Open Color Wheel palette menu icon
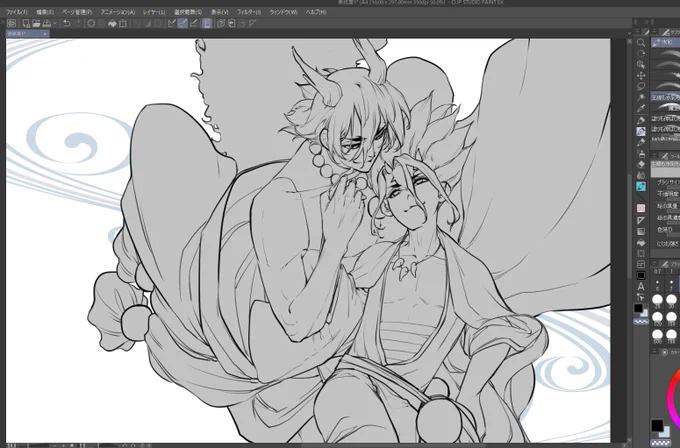Screen dimensions: 680x448 pos(654,352)
